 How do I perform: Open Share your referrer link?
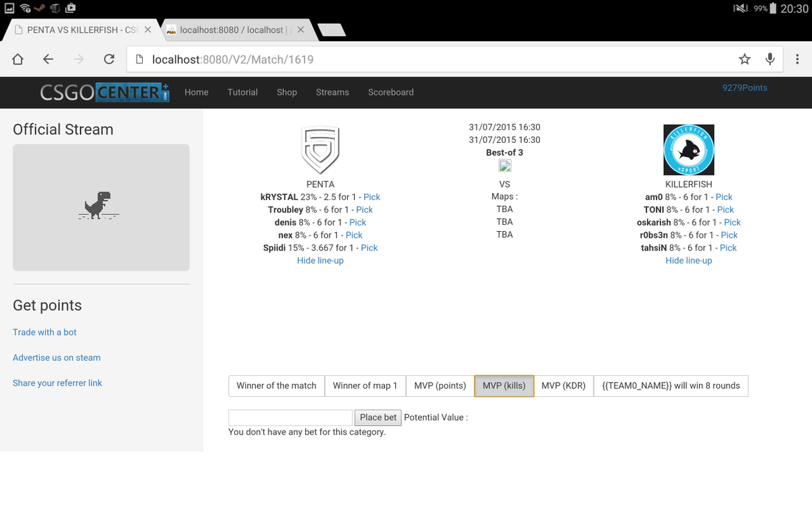point(58,383)
